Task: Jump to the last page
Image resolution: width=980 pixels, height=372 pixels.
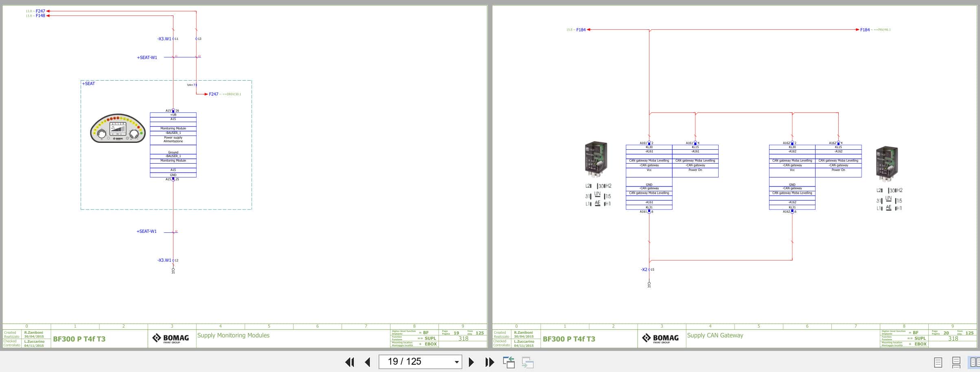Action: [x=489, y=362]
